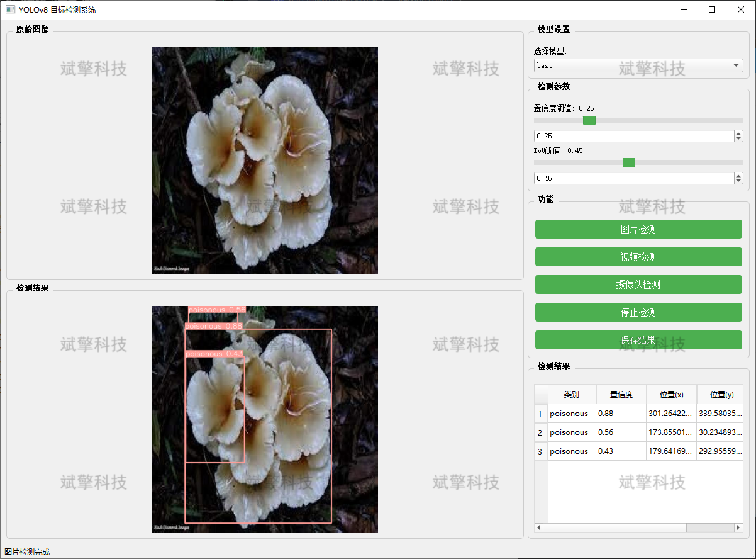Click the 179.64169 x-position cell
The width and height of the screenshot is (756, 559).
(672, 451)
